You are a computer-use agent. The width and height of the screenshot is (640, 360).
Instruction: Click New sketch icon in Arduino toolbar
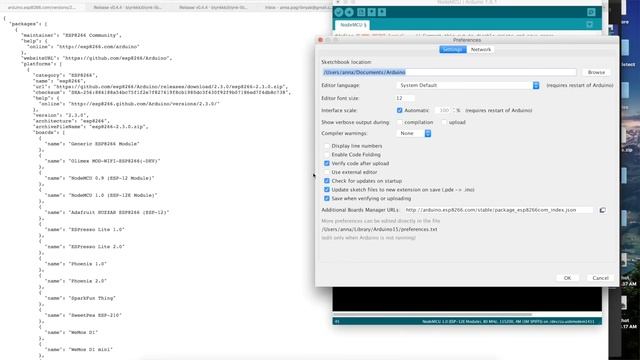(361, 12)
